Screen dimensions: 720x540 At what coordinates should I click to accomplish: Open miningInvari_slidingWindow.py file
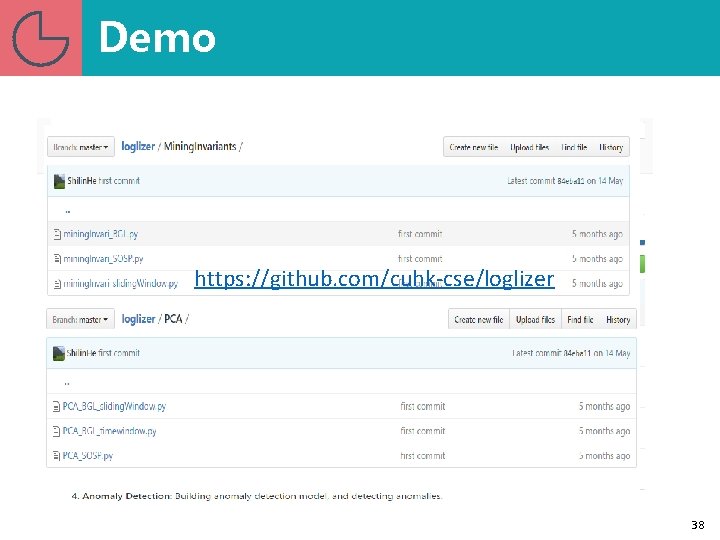(120, 284)
